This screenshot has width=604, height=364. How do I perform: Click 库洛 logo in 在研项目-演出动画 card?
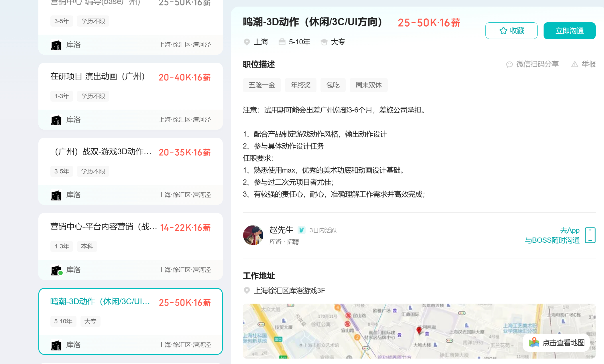[56, 120]
